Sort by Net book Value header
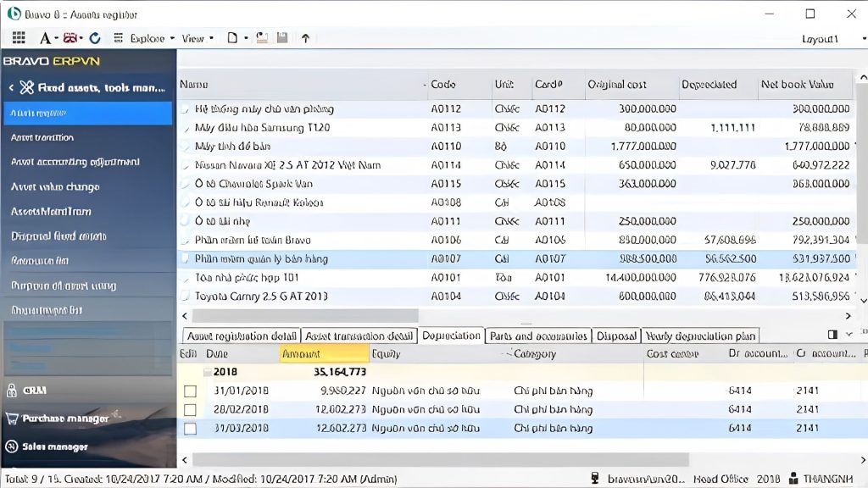Image resolution: width=868 pixels, height=488 pixels. 805,84
